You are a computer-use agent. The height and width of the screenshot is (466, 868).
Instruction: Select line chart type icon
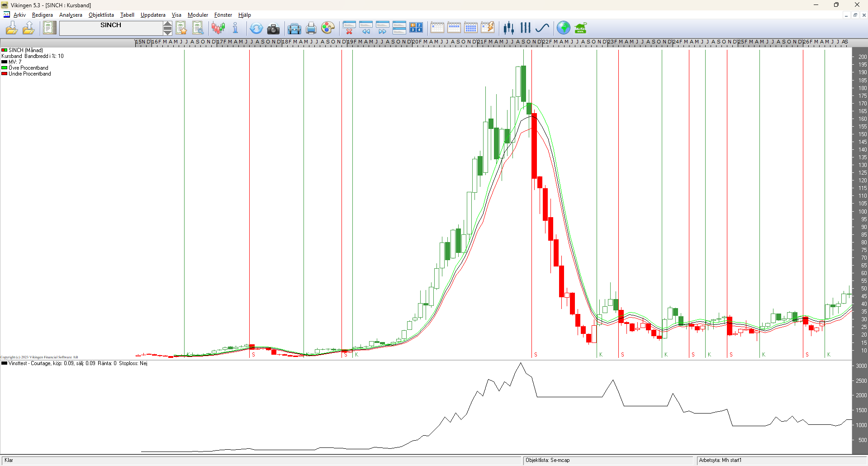click(x=542, y=28)
